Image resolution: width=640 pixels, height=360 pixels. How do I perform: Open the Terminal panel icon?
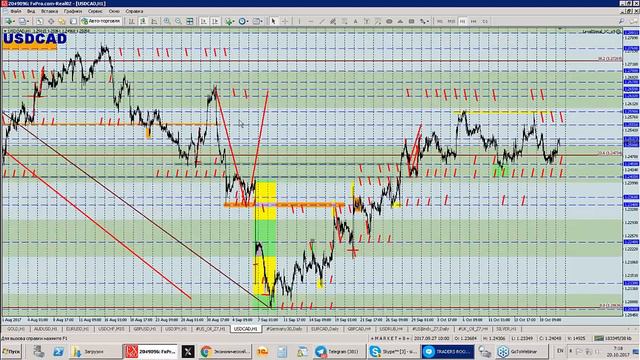click(73, 21)
